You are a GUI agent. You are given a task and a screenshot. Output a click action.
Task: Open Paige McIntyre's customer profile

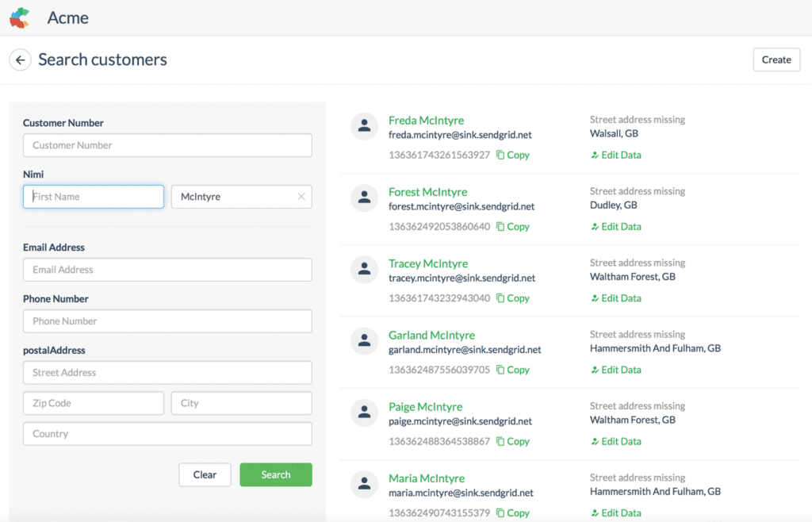coord(426,407)
